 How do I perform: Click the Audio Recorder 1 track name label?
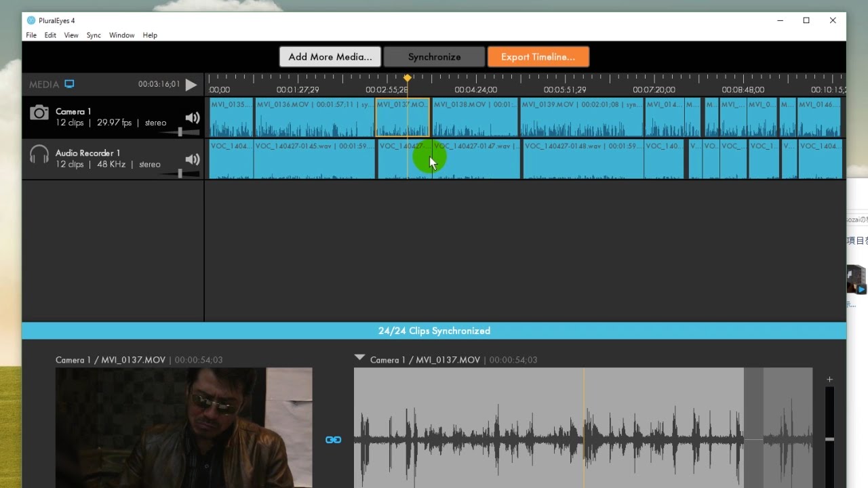tap(87, 153)
